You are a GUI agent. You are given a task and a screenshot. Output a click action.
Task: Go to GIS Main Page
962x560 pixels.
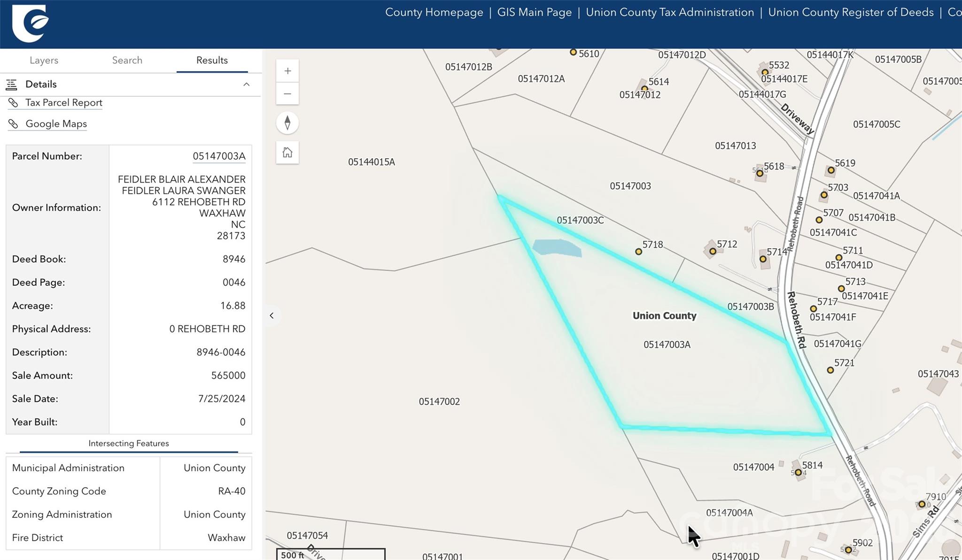(534, 12)
